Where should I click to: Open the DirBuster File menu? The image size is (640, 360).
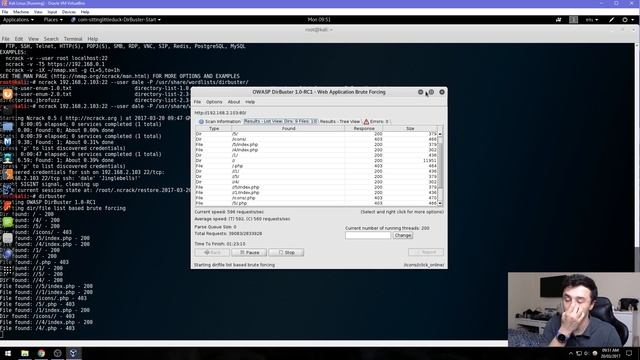click(197, 102)
